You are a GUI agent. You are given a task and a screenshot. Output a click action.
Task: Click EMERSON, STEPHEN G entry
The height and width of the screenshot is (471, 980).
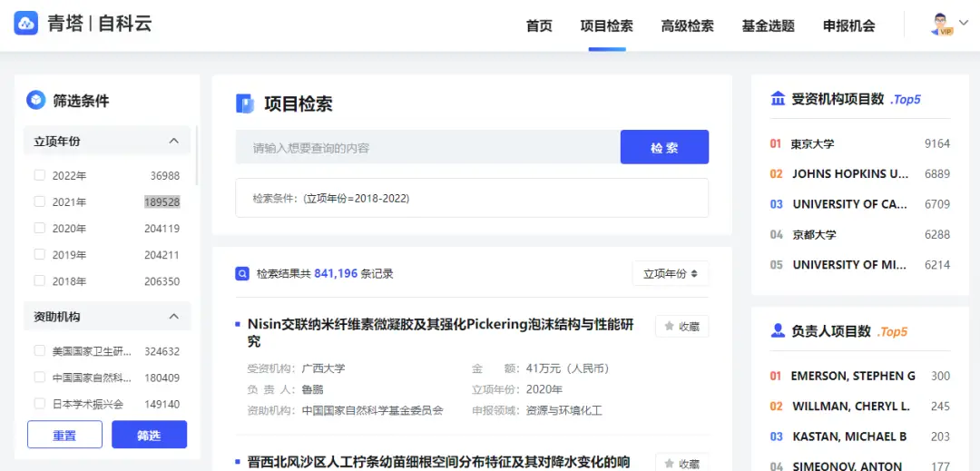tap(853, 376)
